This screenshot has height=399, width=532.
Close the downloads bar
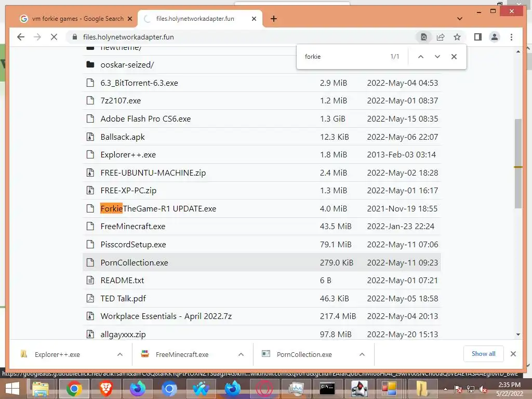click(513, 354)
